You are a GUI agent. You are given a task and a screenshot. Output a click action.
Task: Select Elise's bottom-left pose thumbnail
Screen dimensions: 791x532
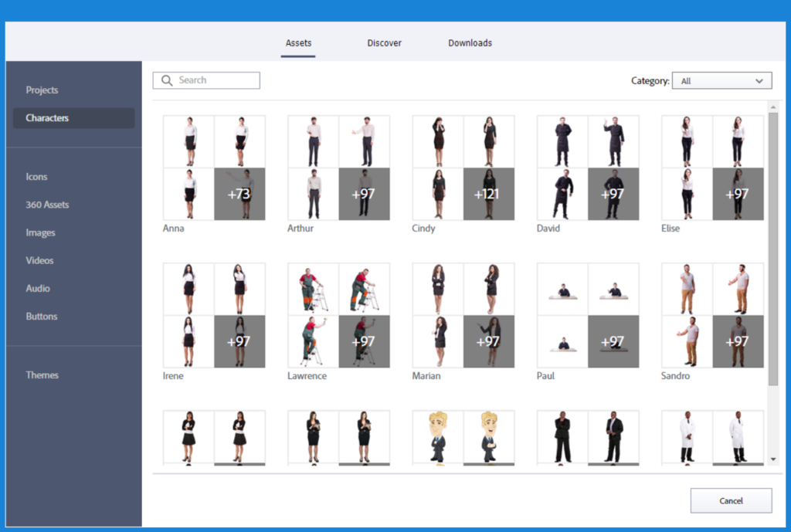point(687,194)
